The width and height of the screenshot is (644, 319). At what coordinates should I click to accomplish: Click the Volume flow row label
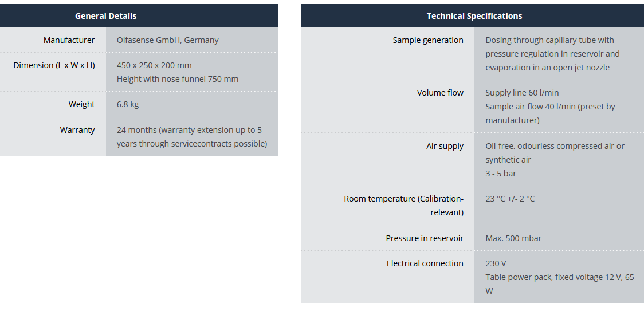tap(440, 93)
